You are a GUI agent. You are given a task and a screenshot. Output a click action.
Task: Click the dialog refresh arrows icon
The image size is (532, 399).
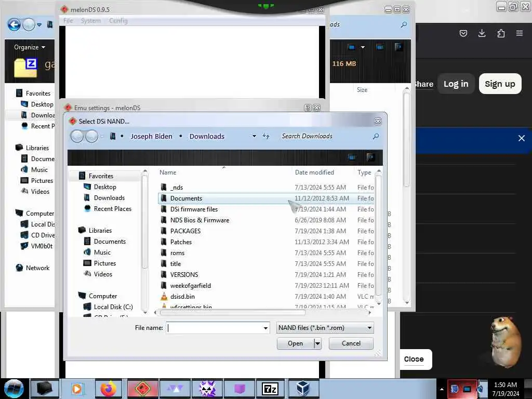266,136
